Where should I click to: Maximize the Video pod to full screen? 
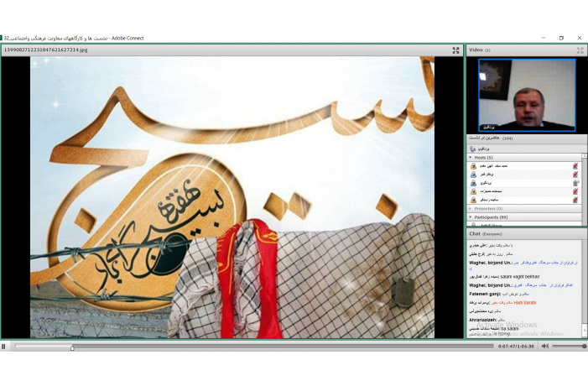[x=580, y=50]
